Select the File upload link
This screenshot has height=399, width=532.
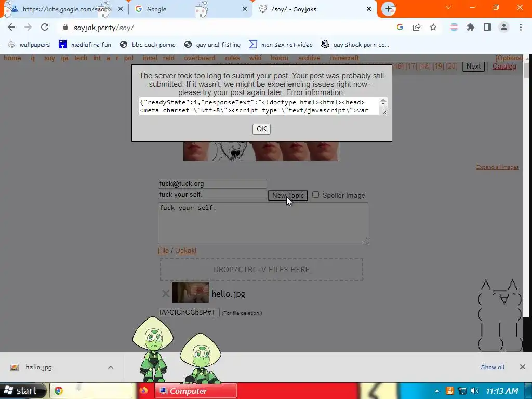[163, 251]
